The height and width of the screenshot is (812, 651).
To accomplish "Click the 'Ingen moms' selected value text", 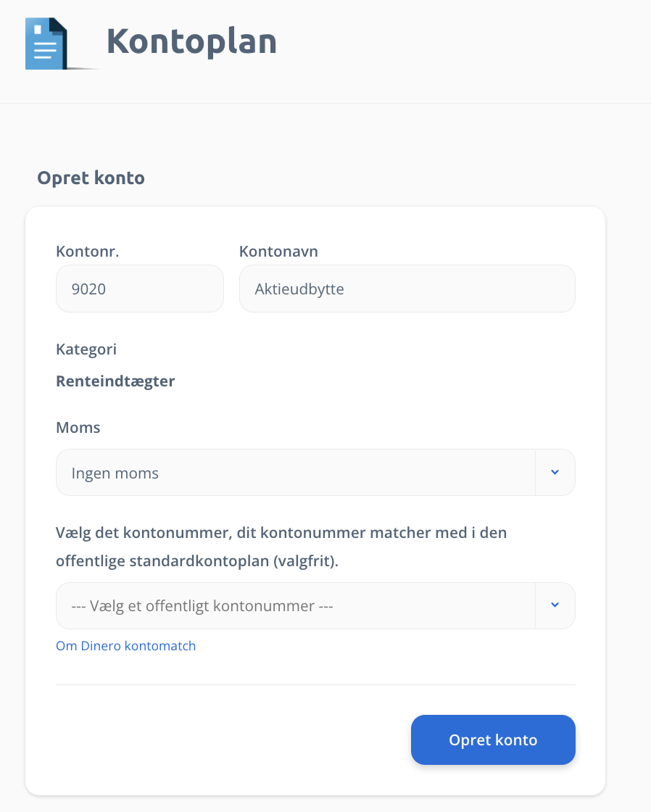I will [x=115, y=473].
